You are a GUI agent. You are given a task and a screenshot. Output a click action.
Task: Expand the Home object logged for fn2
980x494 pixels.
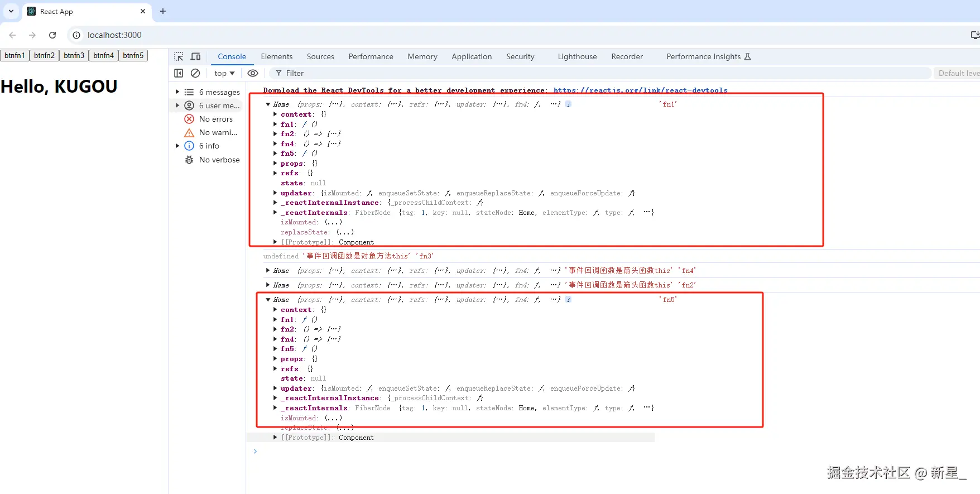tap(268, 285)
